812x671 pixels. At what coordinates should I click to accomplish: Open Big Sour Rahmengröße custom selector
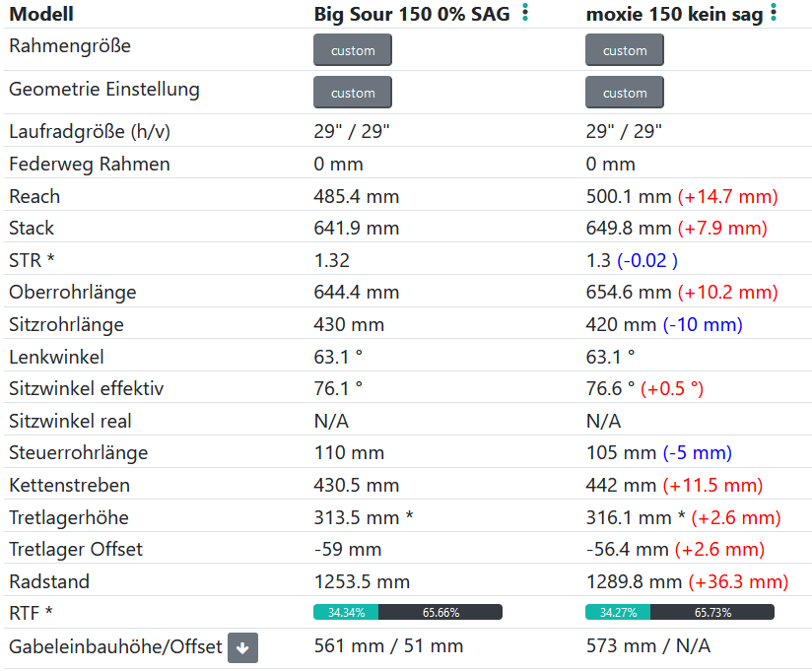coord(353,50)
